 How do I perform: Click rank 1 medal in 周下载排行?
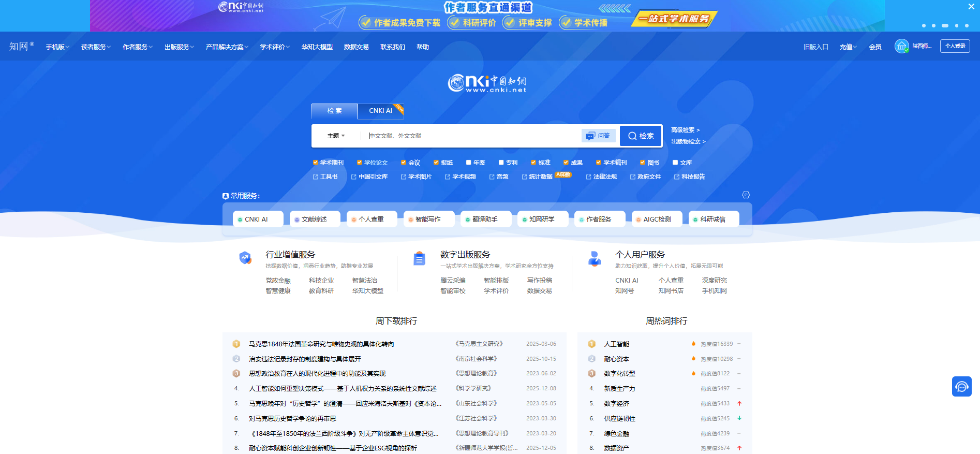236,344
